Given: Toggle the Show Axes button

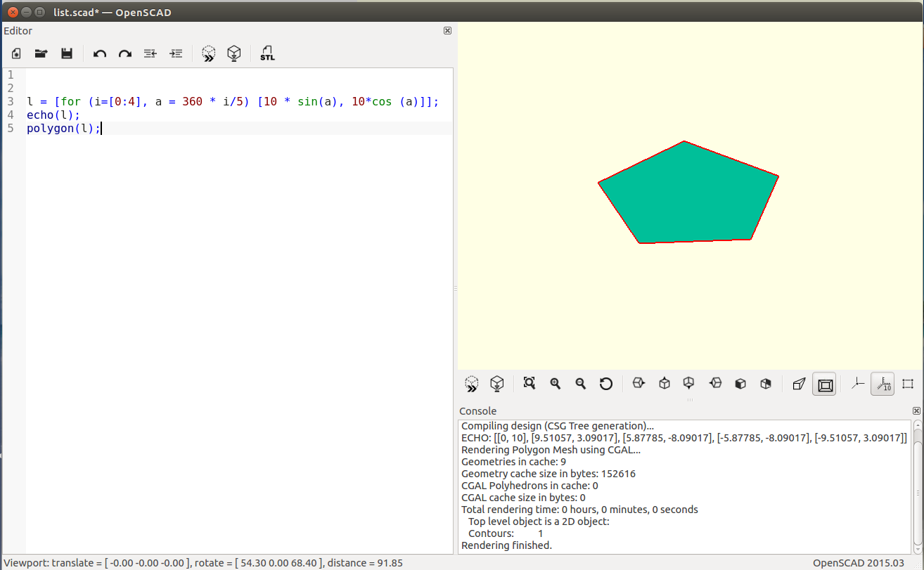Looking at the screenshot, I should coord(858,384).
